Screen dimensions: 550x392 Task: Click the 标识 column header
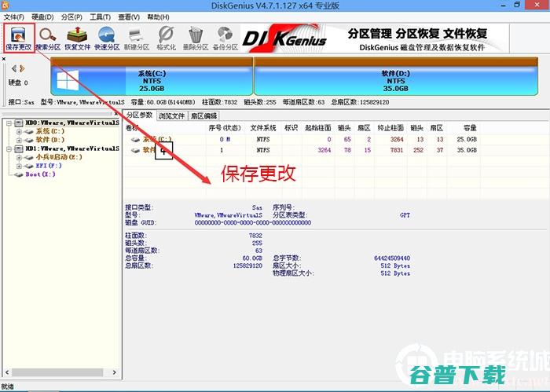(291, 128)
